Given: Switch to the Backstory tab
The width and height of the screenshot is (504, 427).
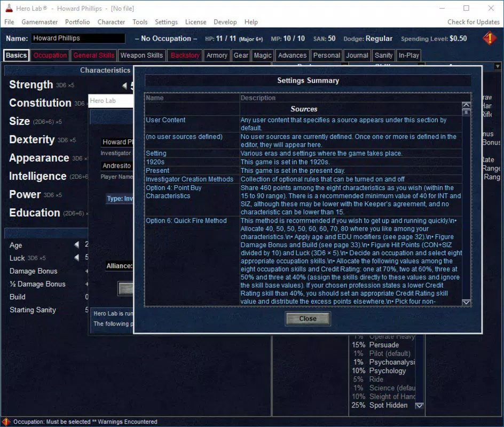Looking at the screenshot, I should [x=185, y=56].
